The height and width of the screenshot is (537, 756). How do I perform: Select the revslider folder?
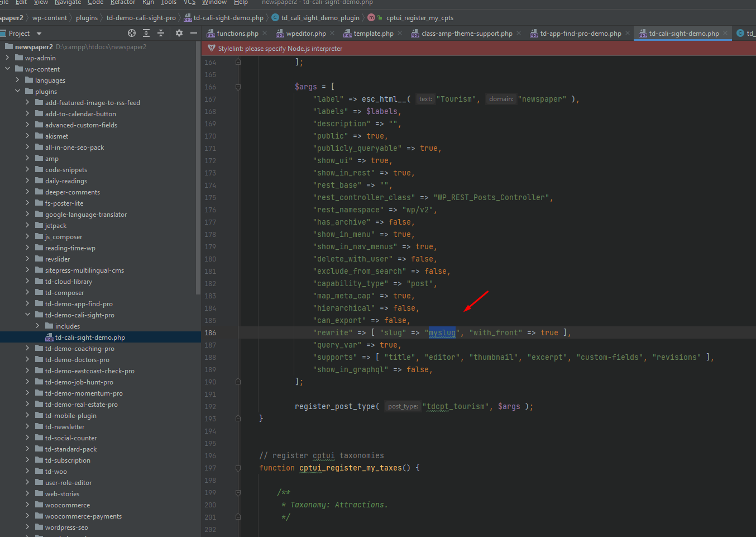tap(58, 259)
